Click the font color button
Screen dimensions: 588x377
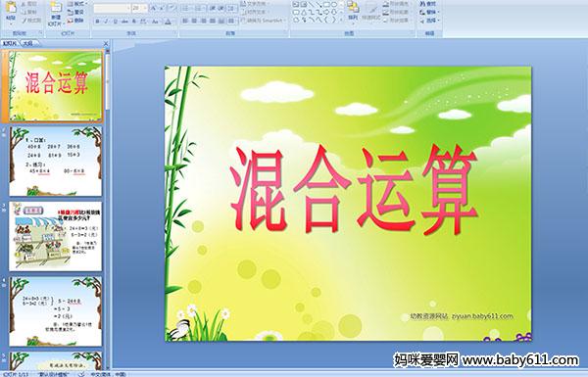pos(168,22)
